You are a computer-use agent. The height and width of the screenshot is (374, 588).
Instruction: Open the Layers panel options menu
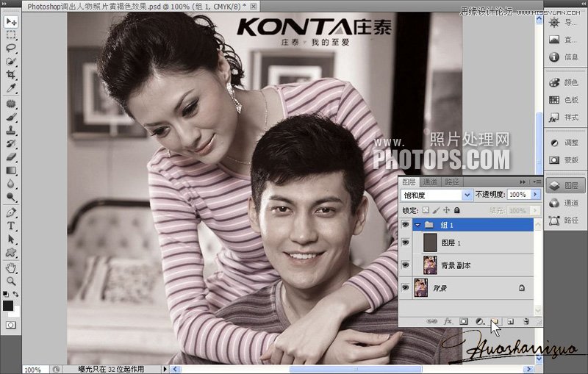pos(537,182)
